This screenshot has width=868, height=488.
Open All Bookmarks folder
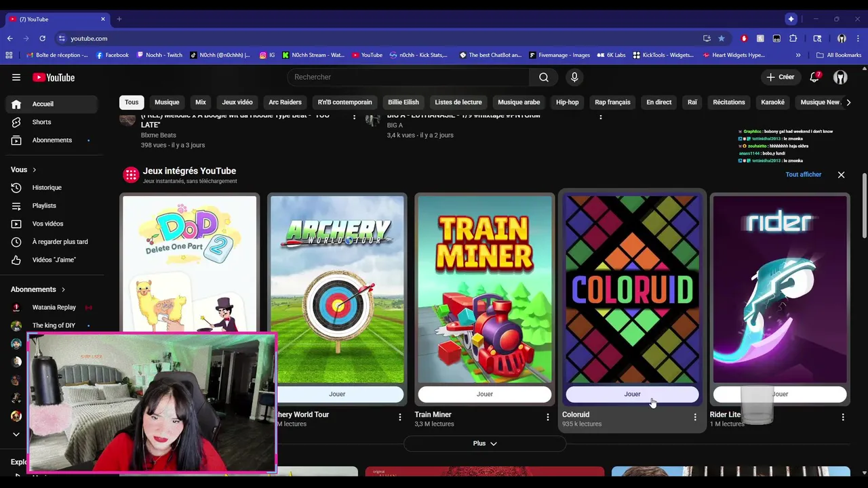[839, 55]
